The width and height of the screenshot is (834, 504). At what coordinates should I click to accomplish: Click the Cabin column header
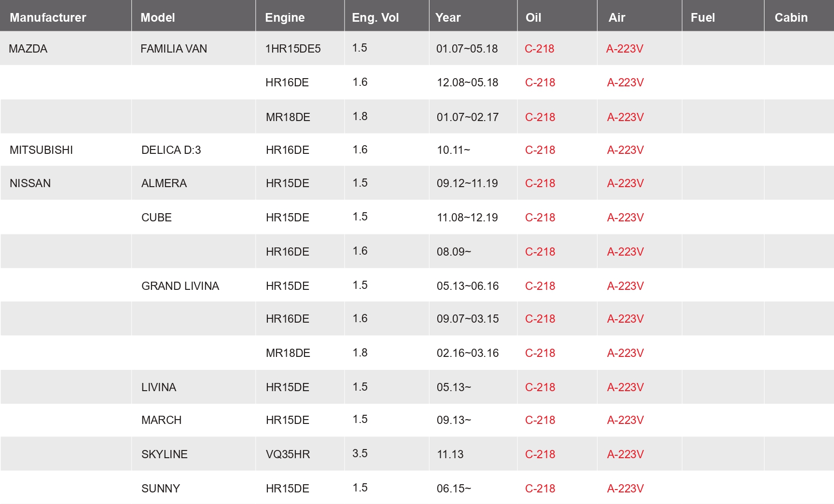click(791, 18)
